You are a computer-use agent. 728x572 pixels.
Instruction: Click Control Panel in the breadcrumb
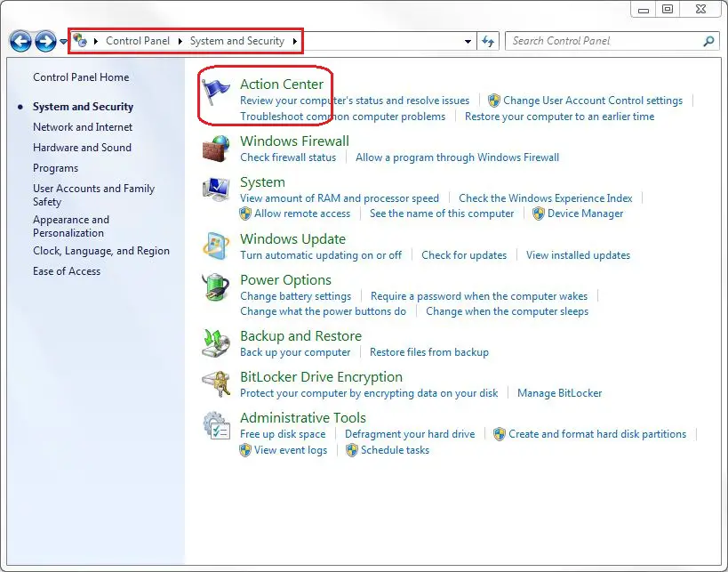(x=138, y=41)
